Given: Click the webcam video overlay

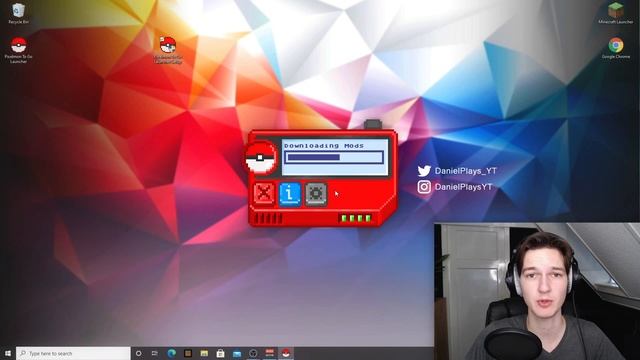Looking at the screenshot, I should (x=537, y=291).
